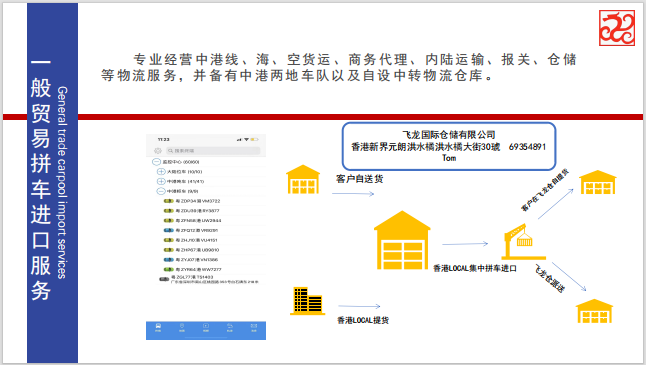Click the 飞龙国际仓储有限公司 address box

(449, 146)
